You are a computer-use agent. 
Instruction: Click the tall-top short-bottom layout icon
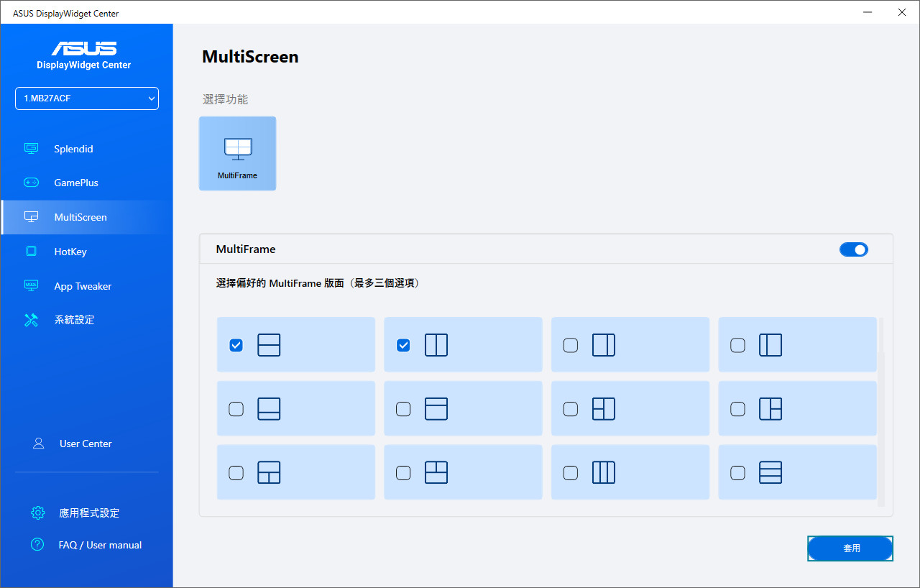click(269, 409)
